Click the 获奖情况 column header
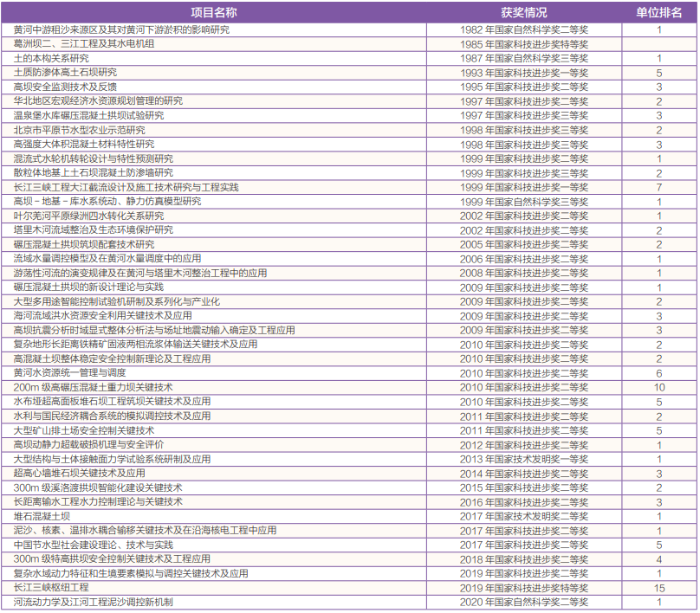 (x=523, y=13)
